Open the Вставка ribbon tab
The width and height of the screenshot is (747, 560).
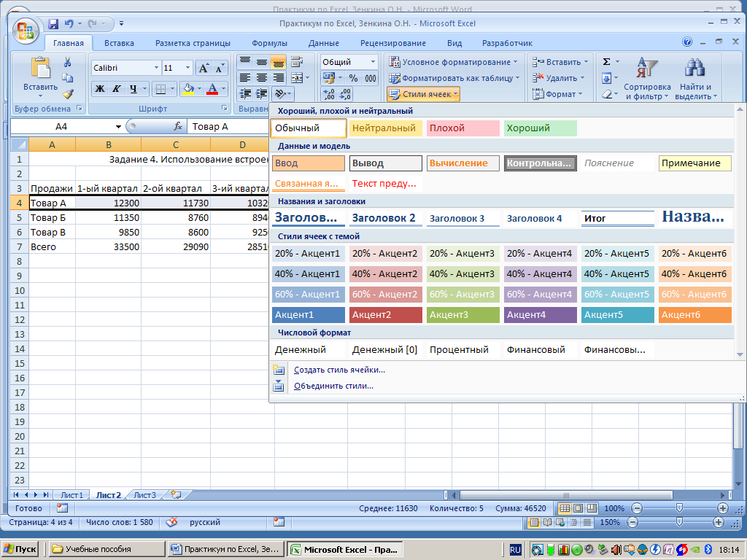[119, 43]
